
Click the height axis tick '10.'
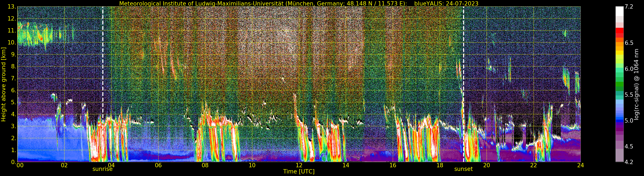pyautogui.click(x=12, y=43)
